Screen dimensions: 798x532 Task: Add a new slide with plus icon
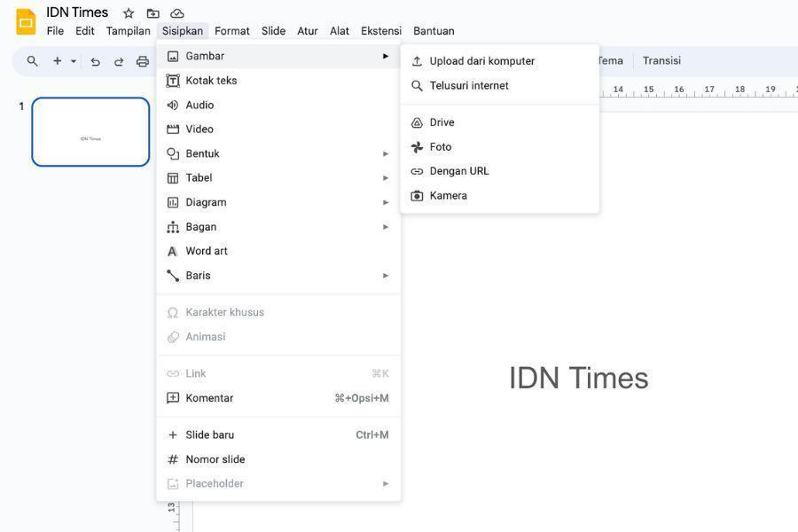[x=58, y=61]
